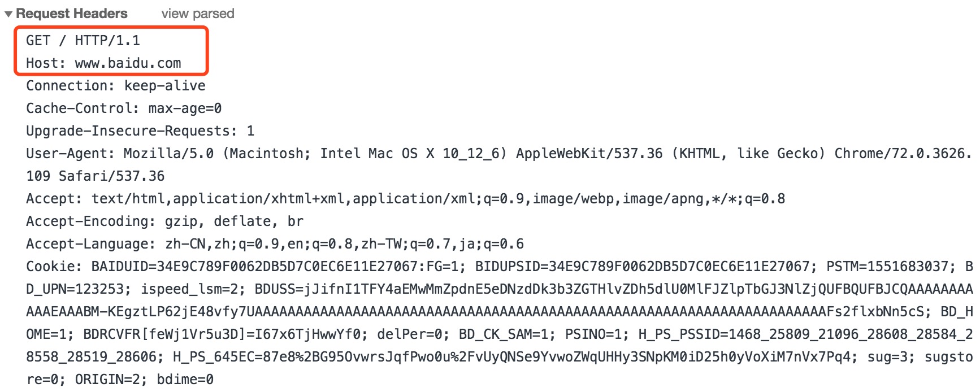Image resolution: width=980 pixels, height=392 pixels.
Task: Select the Request Headers title text
Action: [x=72, y=14]
